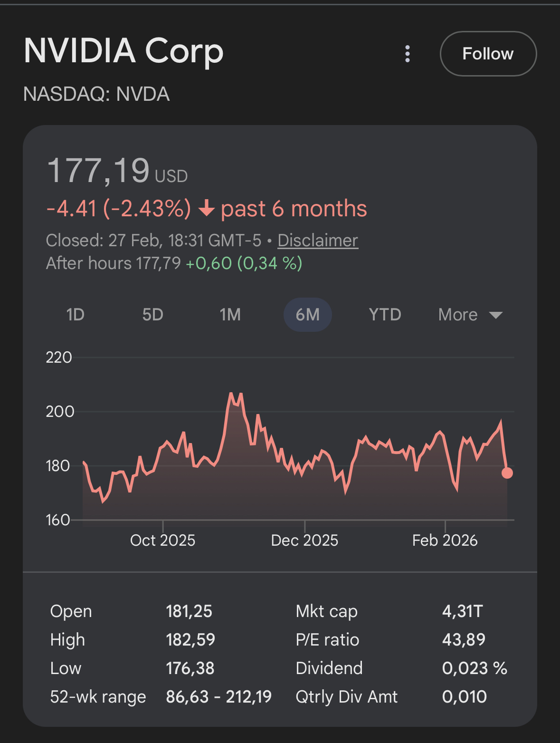
Task: Click the Oct 2025 axis label
Action: point(162,540)
